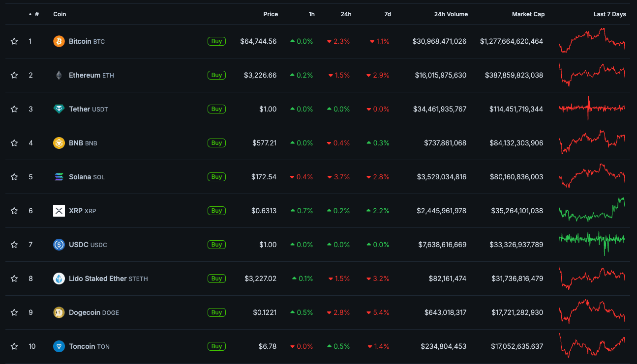Click Bitcoin price $64,744.56
The image size is (637, 364).
point(258,41)
